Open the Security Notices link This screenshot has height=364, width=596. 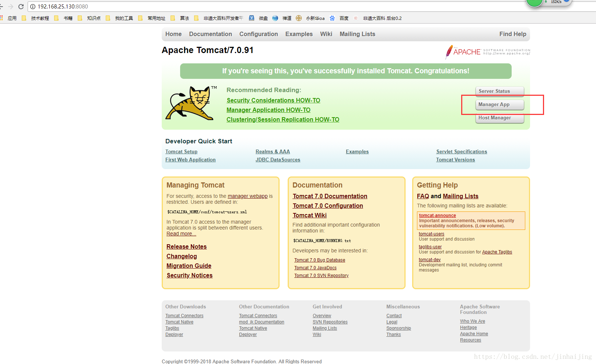tap(190, 275)
